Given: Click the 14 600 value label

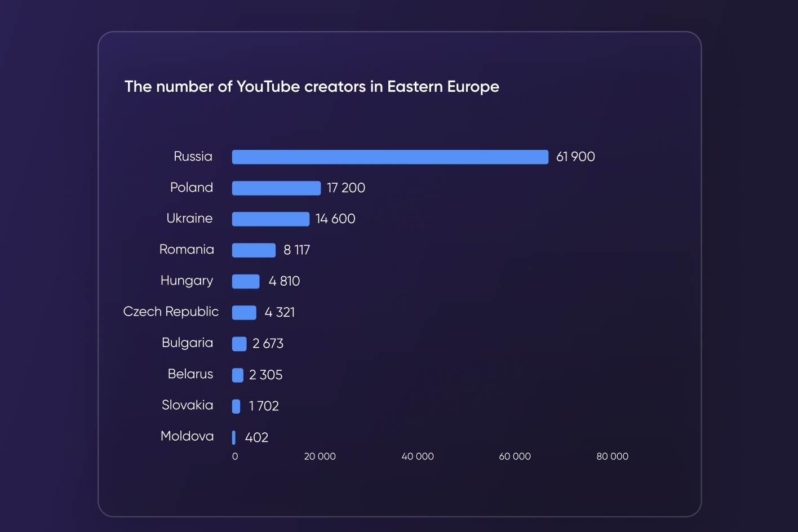Looking at the screenshot, I should [x=335, y=219].
